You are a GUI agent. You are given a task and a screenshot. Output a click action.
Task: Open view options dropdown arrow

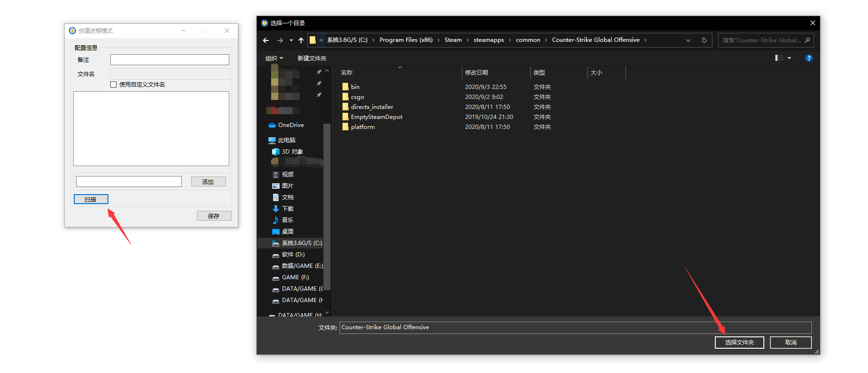[x=790, y=58]
